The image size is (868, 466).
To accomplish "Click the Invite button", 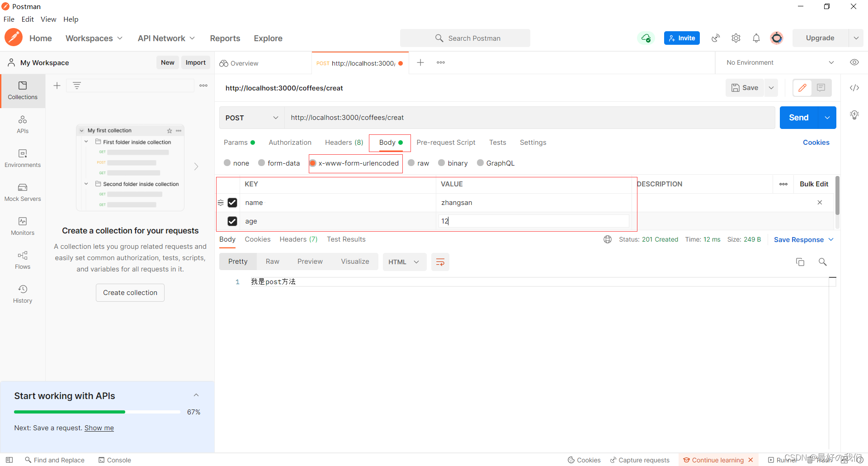I will point(682,38).
